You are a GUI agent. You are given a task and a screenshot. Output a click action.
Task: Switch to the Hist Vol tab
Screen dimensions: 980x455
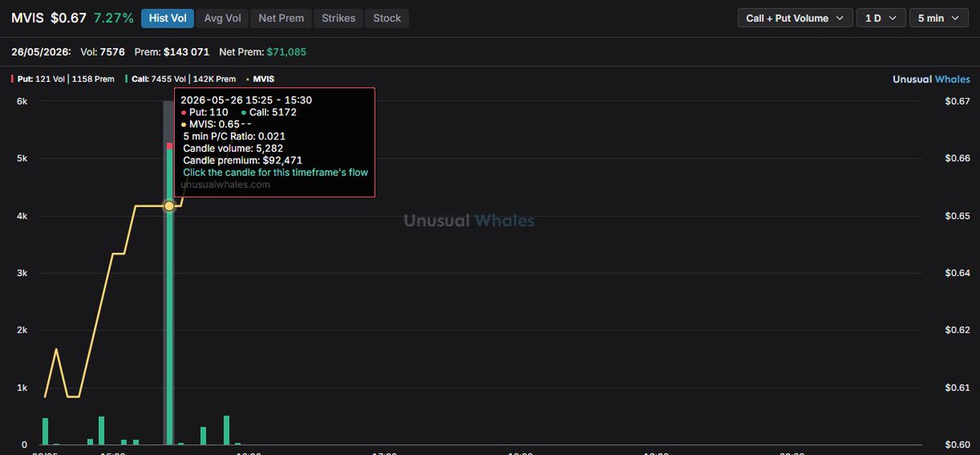click(x=167, y=18)
